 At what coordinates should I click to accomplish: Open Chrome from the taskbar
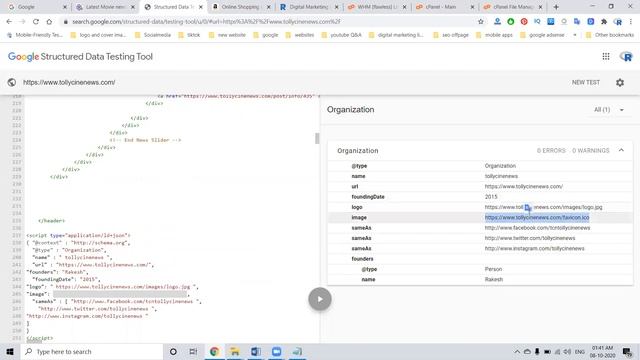pos(214,351)
